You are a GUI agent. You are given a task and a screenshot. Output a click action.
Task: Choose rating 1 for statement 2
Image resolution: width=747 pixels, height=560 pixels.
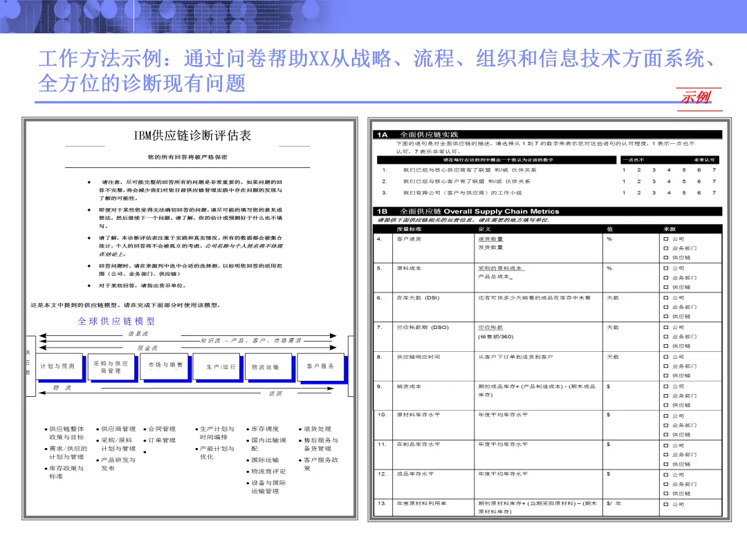tap(624, 181)
